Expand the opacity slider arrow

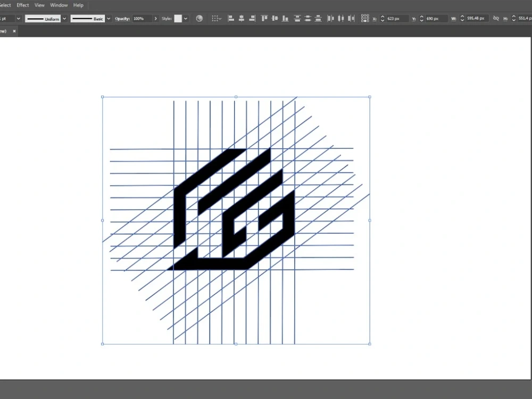156,19
